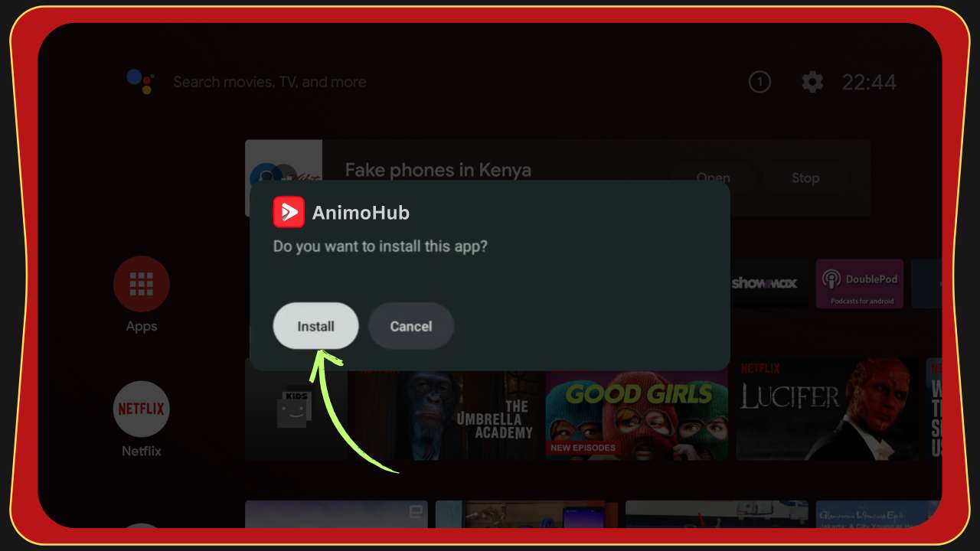980x551 pixels.
Task: Launch the Netflix sidebar icon
Action: [x=142, y=409]
